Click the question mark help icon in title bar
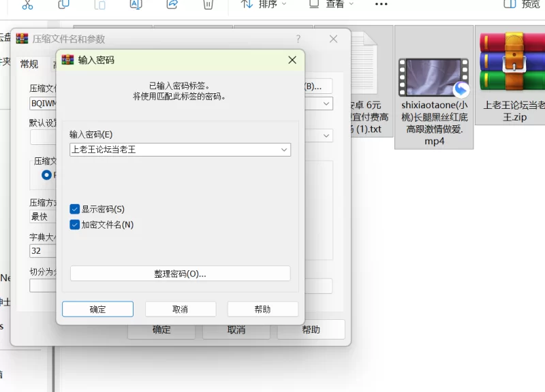Image resolution: width=545 pixels, height=392 pixels. click(298, 39)
